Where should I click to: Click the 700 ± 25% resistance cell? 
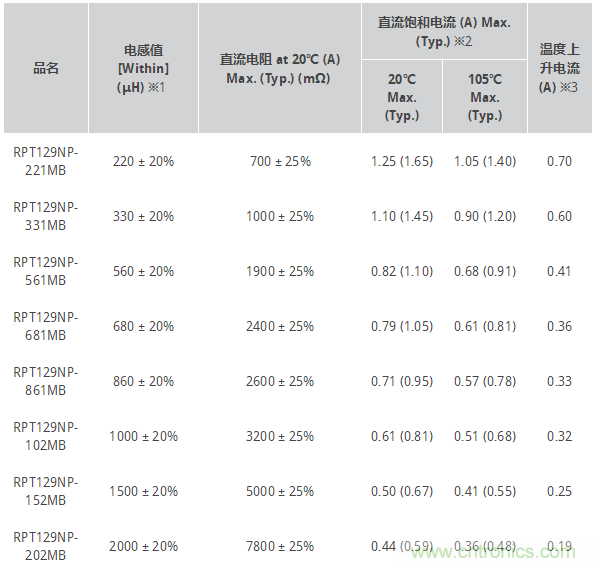point(280,161)
